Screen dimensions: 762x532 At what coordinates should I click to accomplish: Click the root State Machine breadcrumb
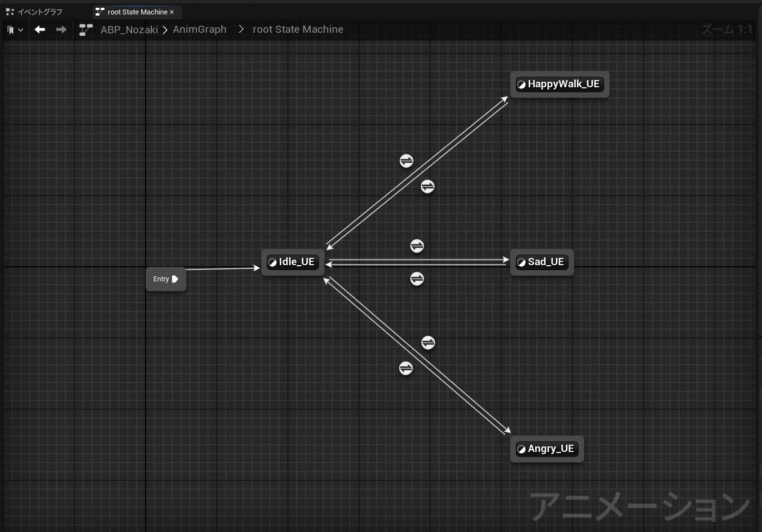[x=298, y=29]
